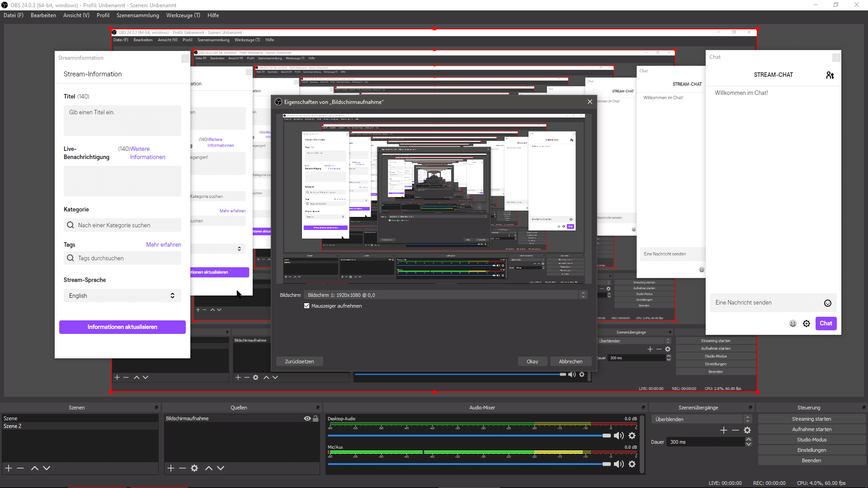Remove the selected scene with the minus icon

[x=20, y=468]
